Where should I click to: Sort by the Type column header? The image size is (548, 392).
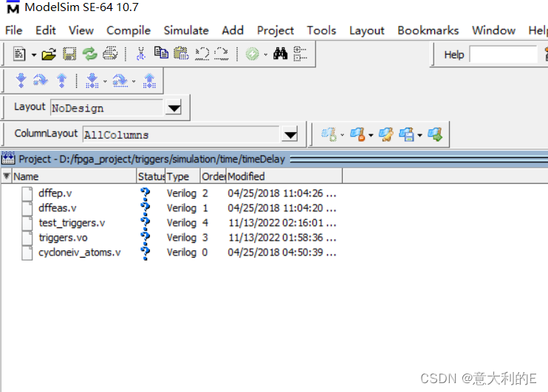[182, 176]
